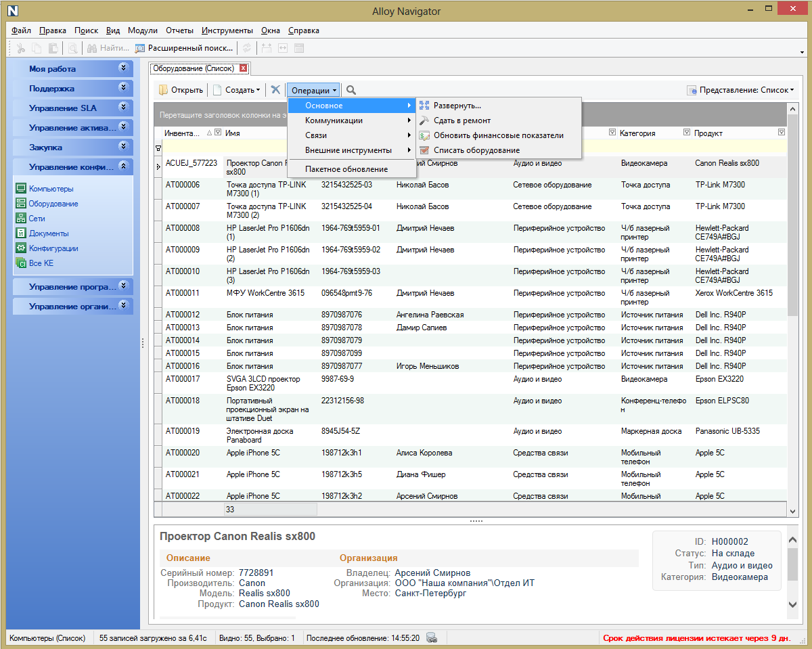Click Компьютеры (Список) in status bar
Image resolution: width=812 pixels, height=649 pixels.
coord(47,637)
